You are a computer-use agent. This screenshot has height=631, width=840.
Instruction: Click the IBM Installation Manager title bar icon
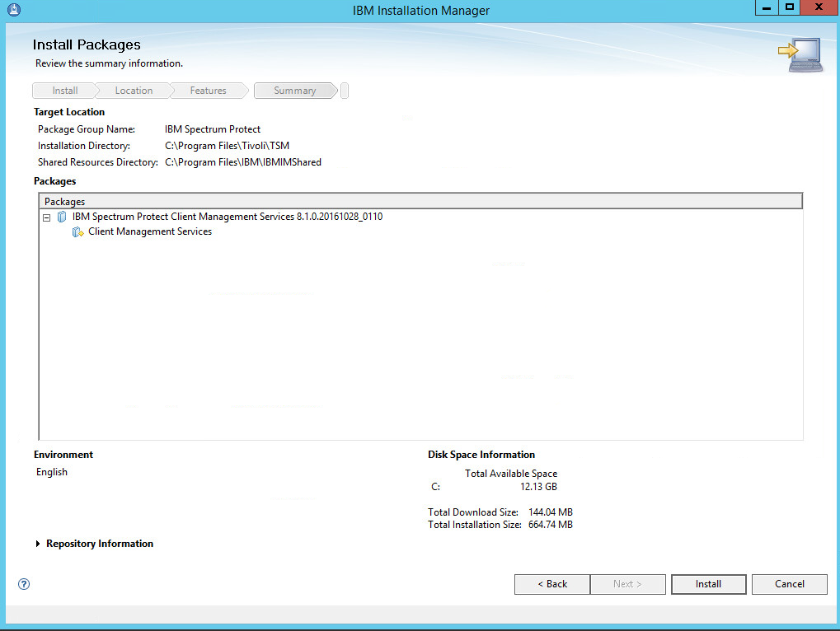[12, 10]
